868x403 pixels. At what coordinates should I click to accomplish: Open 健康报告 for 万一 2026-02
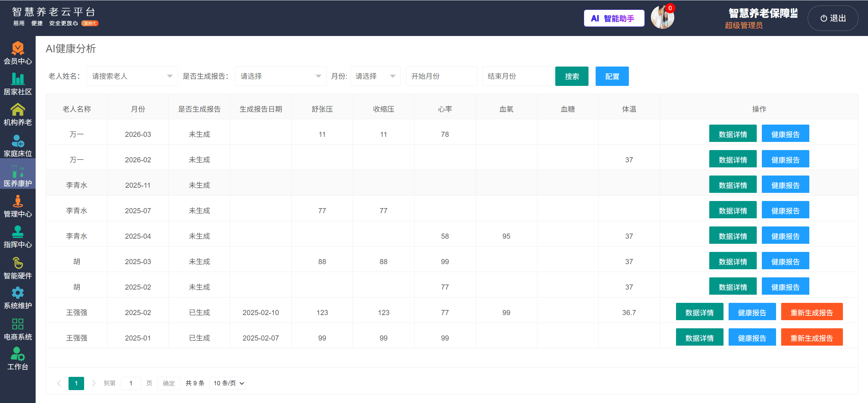pyautogui.click(x=785, y=160)
